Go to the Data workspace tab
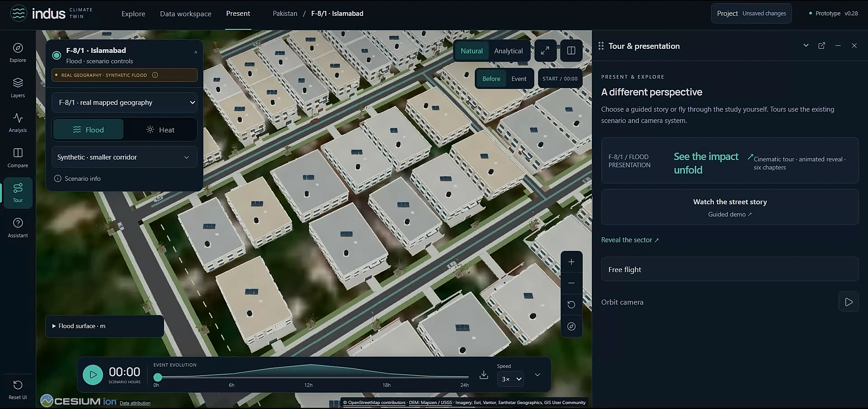This screenshot has height=409, width=868. coord(186,14)
